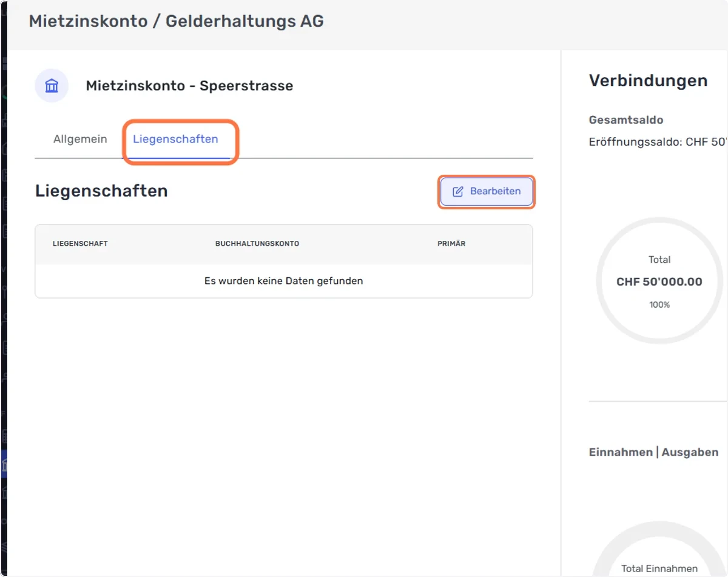The height and width of the screenshot is (577, 728).
Task: Switch to the Allgemein tab
Action: pyautogui.click(x=80, y=139)
